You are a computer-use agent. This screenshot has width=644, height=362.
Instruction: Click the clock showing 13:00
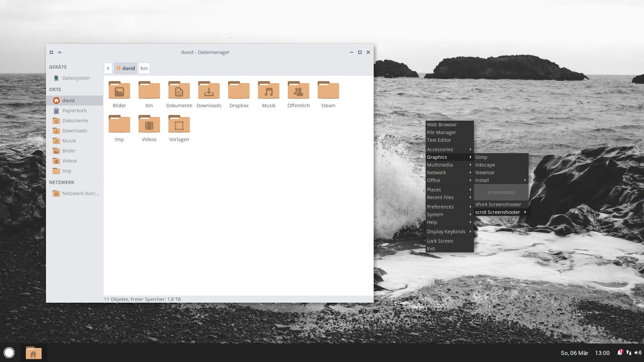coord(602,353)
